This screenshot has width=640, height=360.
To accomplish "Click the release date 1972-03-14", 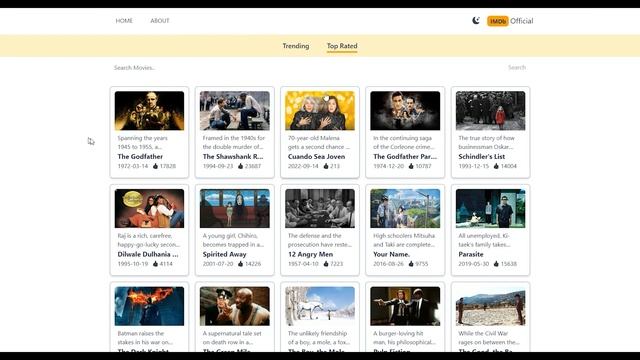I will click(133, 166).
